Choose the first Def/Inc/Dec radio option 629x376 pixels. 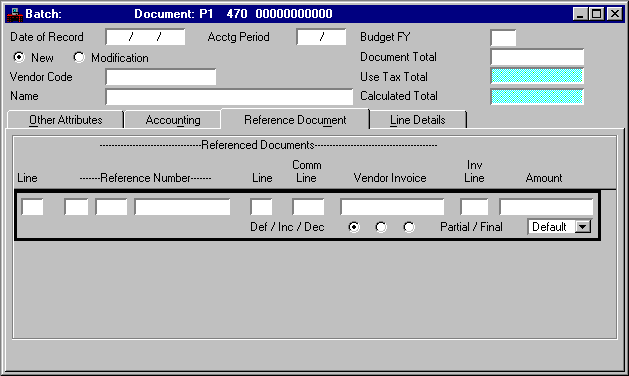[354, 227]
